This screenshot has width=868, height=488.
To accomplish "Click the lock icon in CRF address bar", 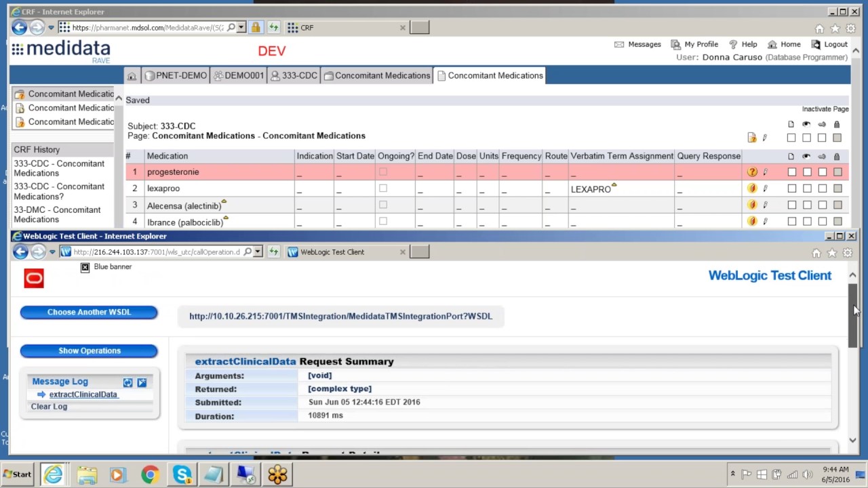I will [x=255, y=28].
